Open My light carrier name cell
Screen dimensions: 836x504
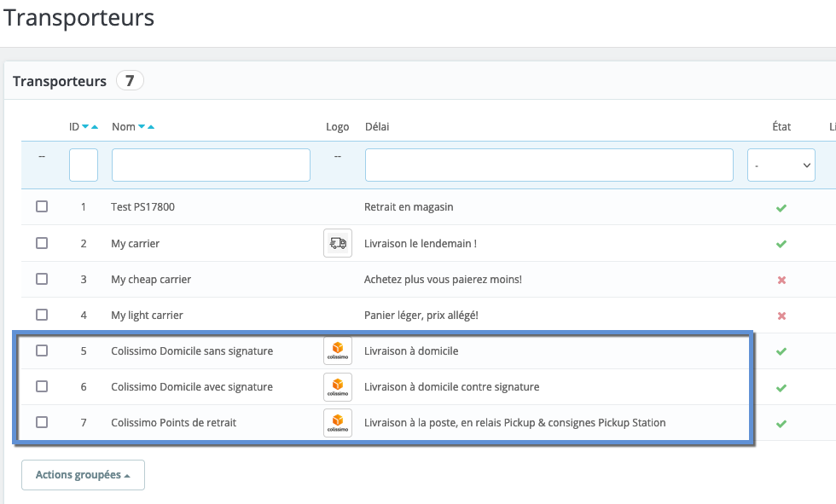tap(147, 315)
